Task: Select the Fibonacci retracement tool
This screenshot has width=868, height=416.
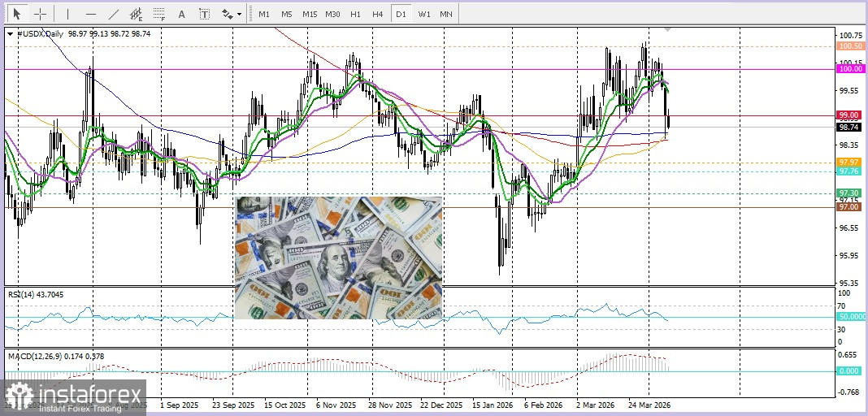Action: click(x=159, y=14)
